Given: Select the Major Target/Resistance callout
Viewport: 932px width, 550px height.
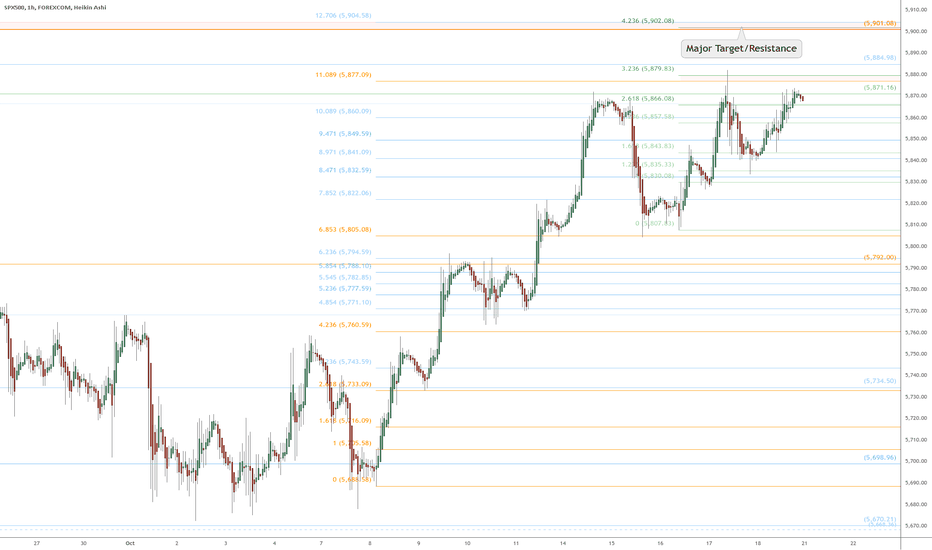Looking at the screenshot, I should (x=741, y=48).
